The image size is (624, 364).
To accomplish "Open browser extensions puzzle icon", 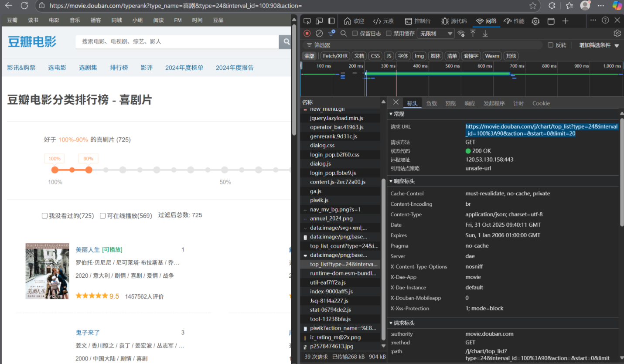I will pos(552,6).
